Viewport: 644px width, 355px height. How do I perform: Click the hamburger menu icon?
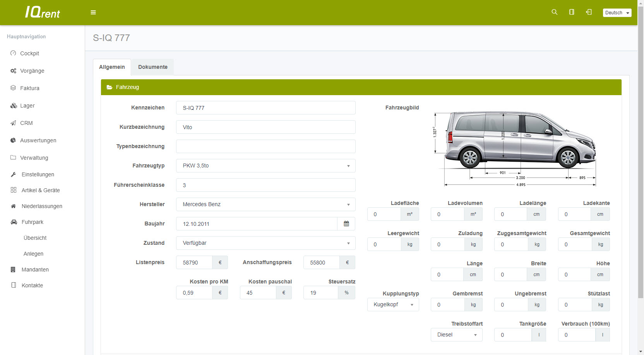coord(93,12)
